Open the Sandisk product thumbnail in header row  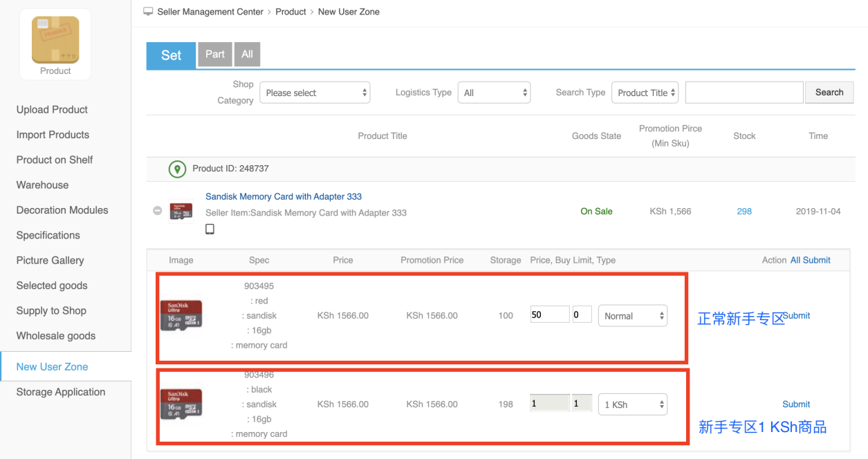[181, 211]
